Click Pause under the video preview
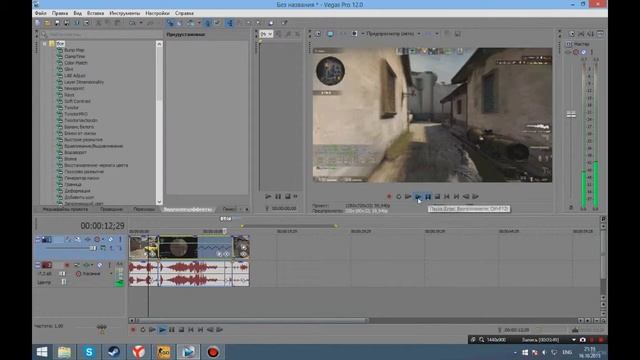Screen dimensions: 640x360 click(428, 197)
